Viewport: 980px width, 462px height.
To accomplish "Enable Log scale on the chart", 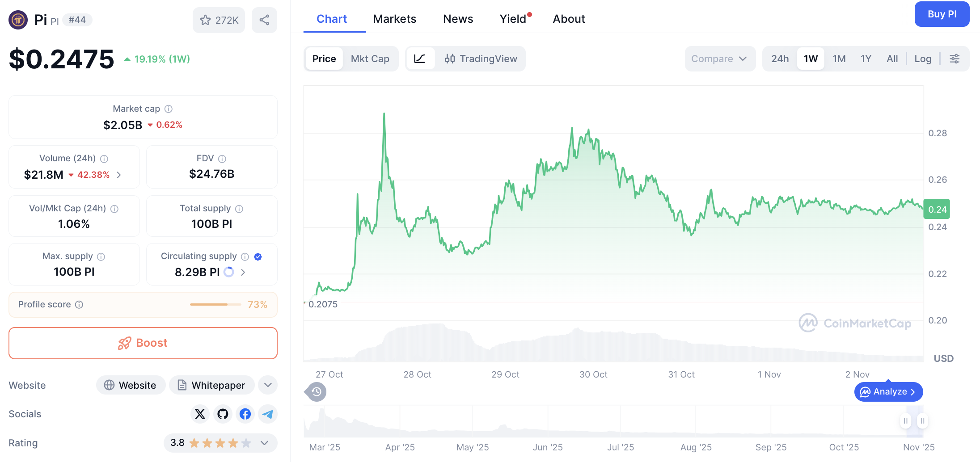I will 923,59.
